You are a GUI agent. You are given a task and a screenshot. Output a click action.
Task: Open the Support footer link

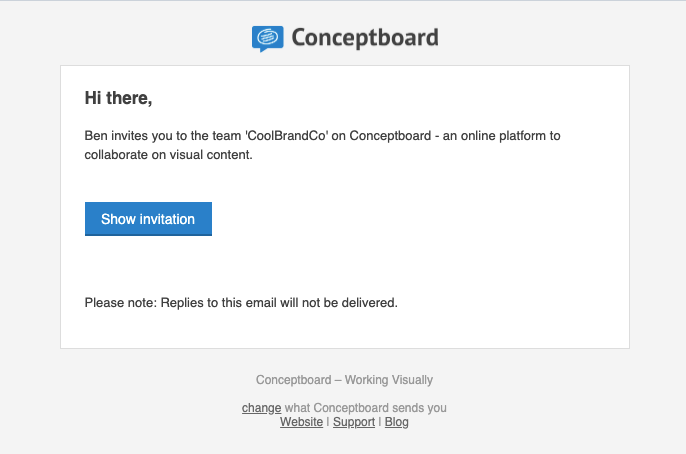click(354, 422)
